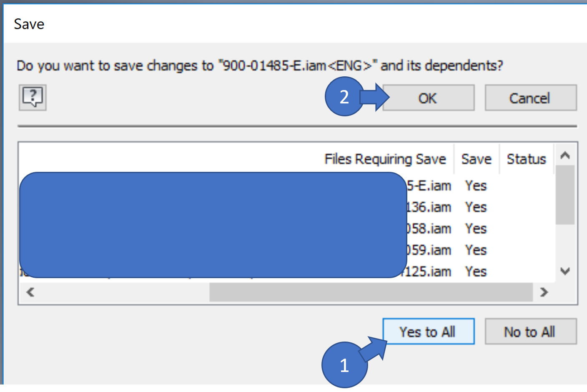This screenshot has width=587, height=392.
Task: Click the horizontal scrollbar thumb
Action: (371, 292)
